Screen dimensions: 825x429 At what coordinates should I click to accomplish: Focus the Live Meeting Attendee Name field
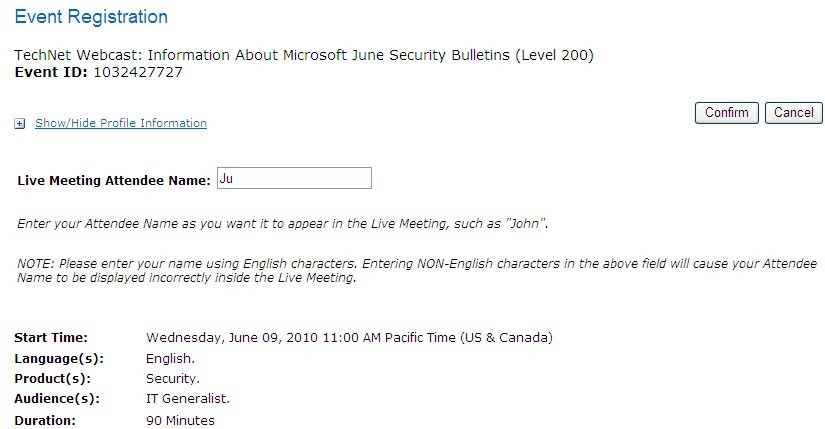(294, 178)
